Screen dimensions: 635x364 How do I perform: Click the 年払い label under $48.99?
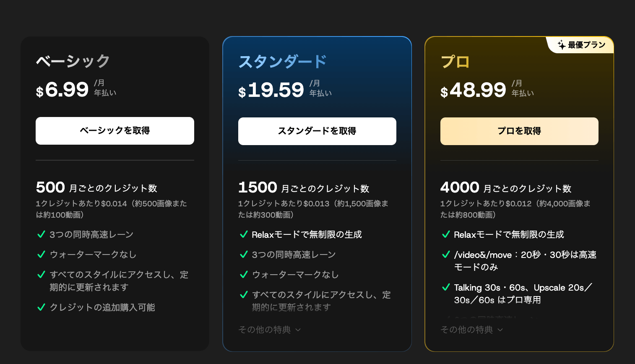pos(522,93)
